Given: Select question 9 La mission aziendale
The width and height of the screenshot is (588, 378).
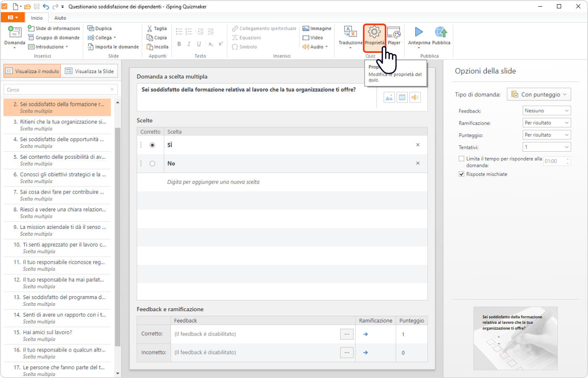Looking at the screenshot, I should pos(57,230).
